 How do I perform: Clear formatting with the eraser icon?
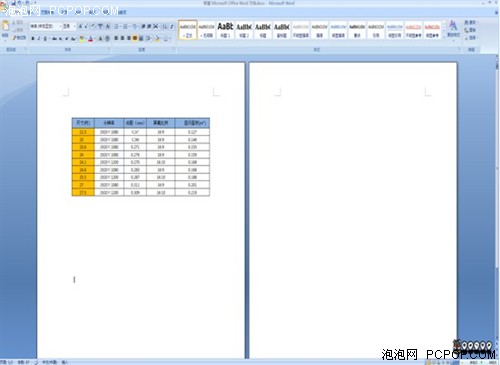pos(93,26)
